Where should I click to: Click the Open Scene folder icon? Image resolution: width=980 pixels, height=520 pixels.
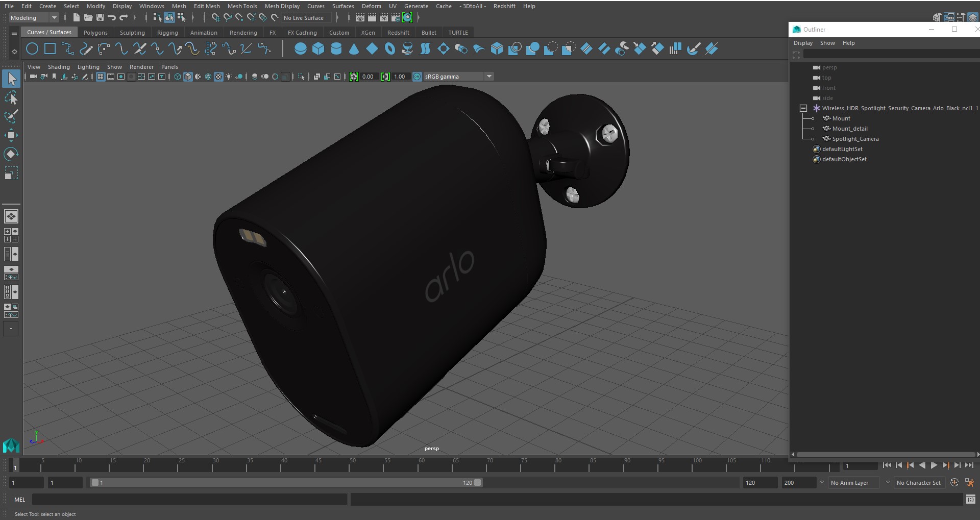click(88, 18)
